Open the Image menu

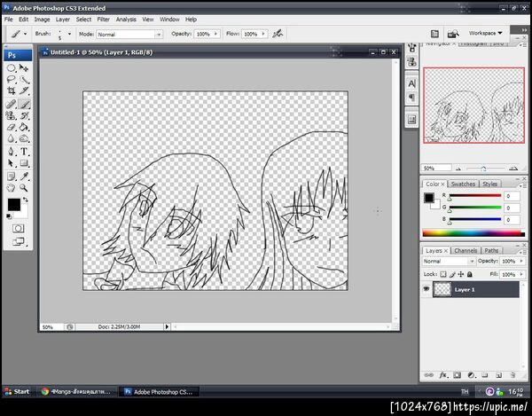[42, 20]
